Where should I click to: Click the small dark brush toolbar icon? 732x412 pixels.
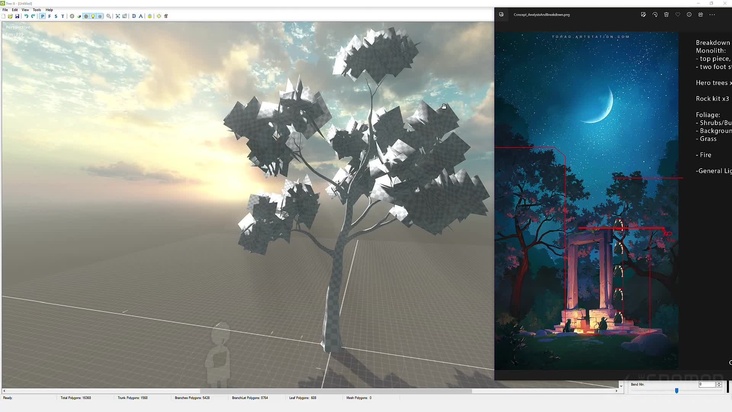(79, 16)
